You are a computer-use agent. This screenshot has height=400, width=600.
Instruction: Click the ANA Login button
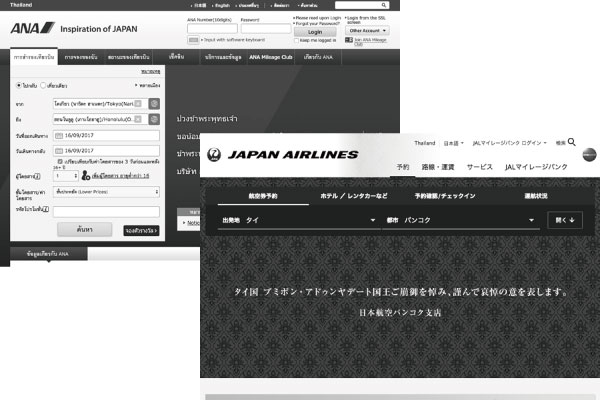click(x=315, y=32)
